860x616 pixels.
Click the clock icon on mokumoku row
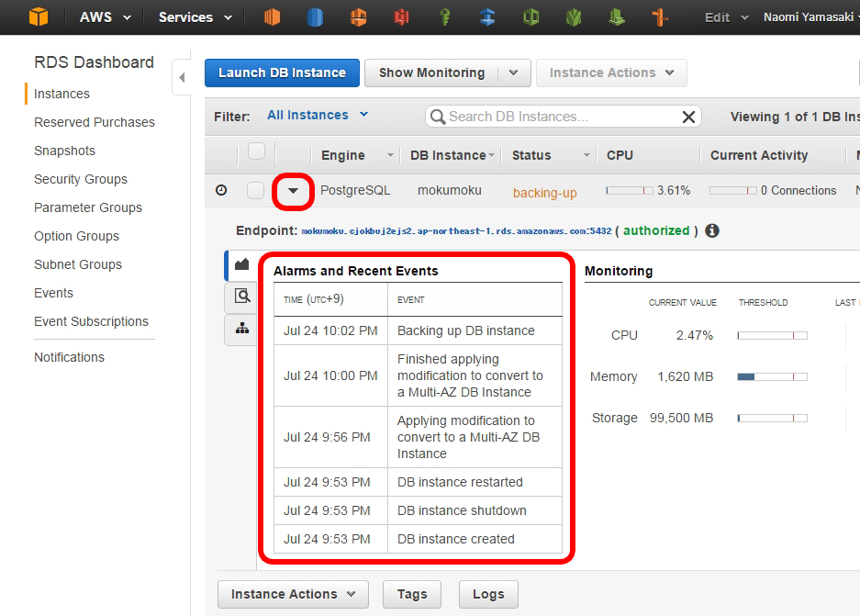pyautogui.click(x=221, y=190)
